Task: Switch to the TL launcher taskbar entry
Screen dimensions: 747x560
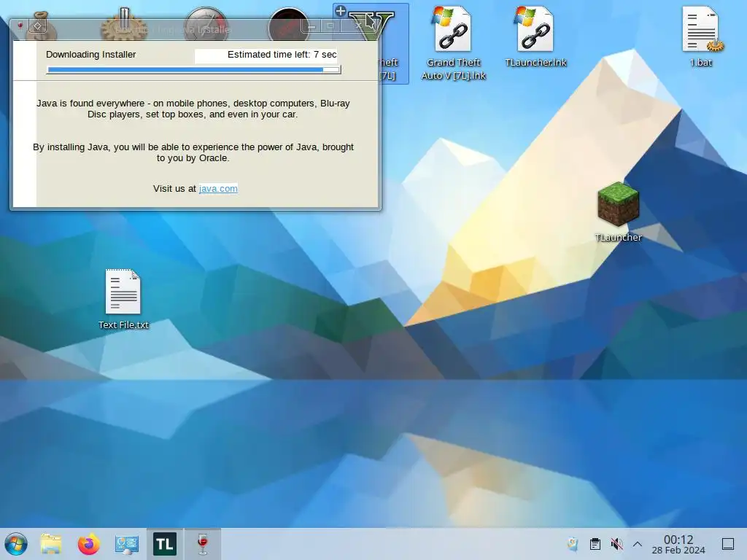Action: 164,544
